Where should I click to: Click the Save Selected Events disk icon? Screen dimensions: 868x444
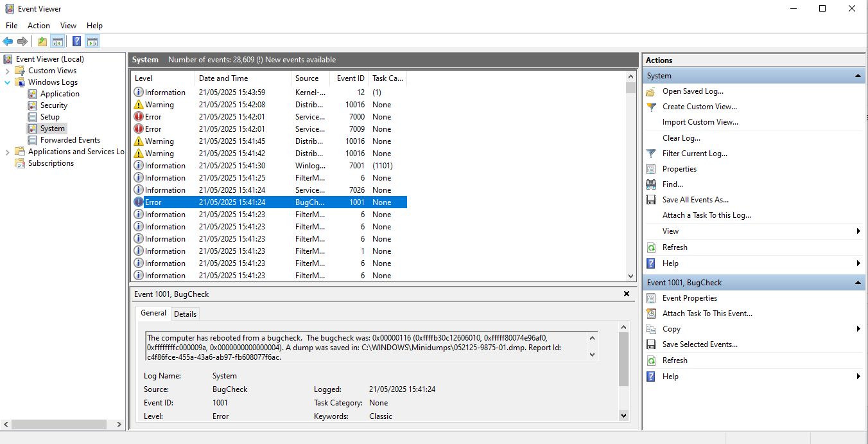(x=651, y=344)
